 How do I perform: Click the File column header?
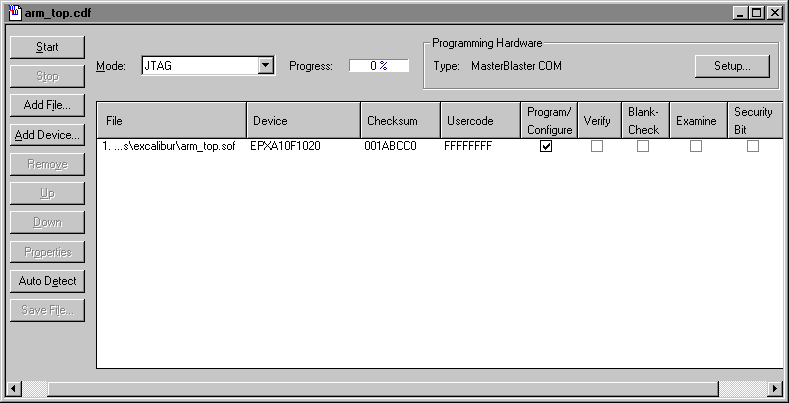coord(171,121)
